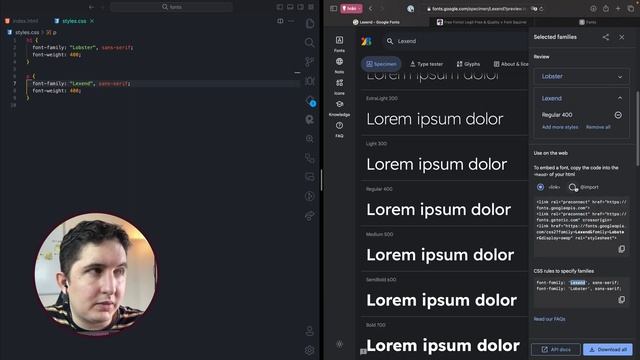Select the Glyphs tab
Screen dimensions: 640x360
[468, 64]
